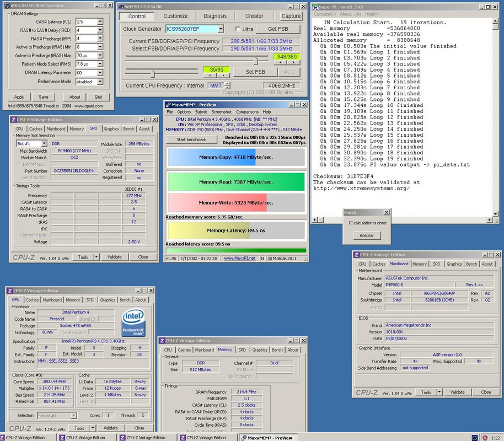Click the i865 Tweaker title bar icon
This screenshot has height=441, width=504.
pyautogui.click(x=7, y=6)
